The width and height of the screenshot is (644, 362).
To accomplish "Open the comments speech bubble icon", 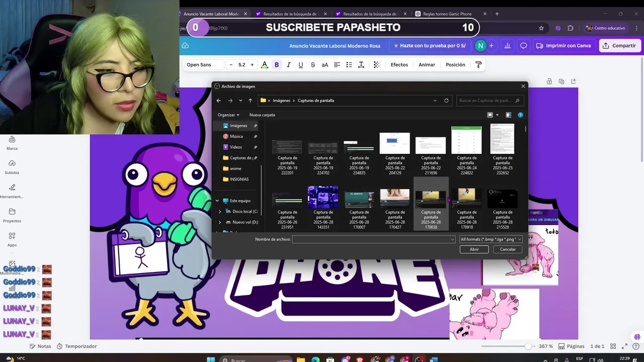I will 523,46.
